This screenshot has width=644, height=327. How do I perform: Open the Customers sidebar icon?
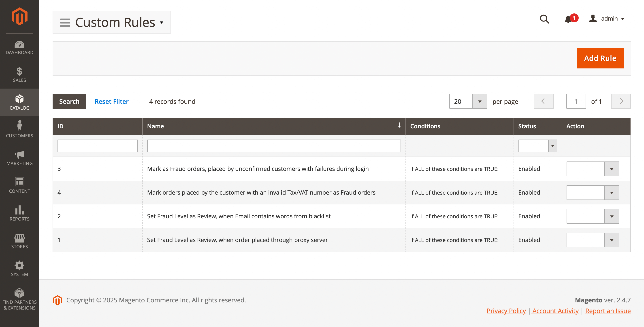tap(19, 129)
